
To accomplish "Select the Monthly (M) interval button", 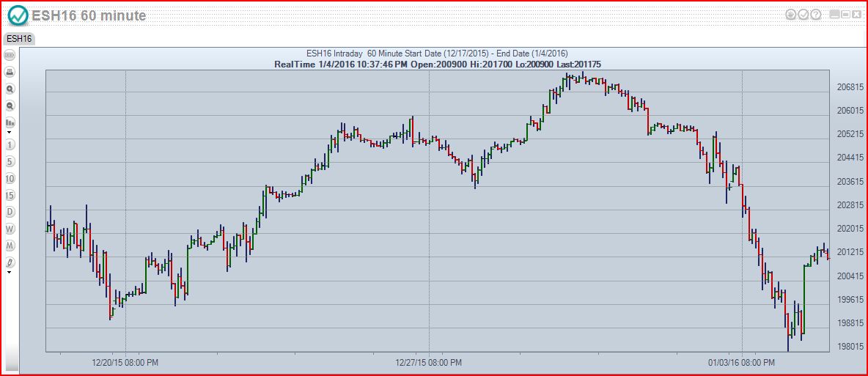I will point(10,245).
